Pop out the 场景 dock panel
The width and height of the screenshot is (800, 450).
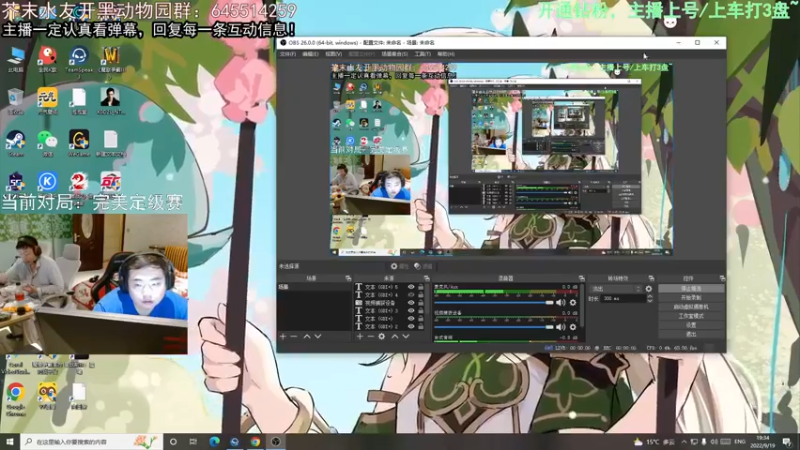348,279
